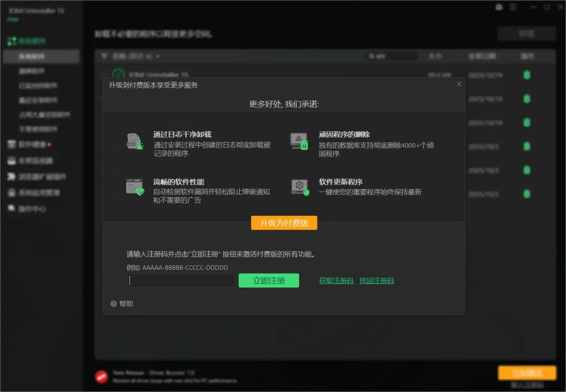Click the 请输入注册码并点击 instruction text
Viewport: 566px width, 392px height.
[221, 254]
